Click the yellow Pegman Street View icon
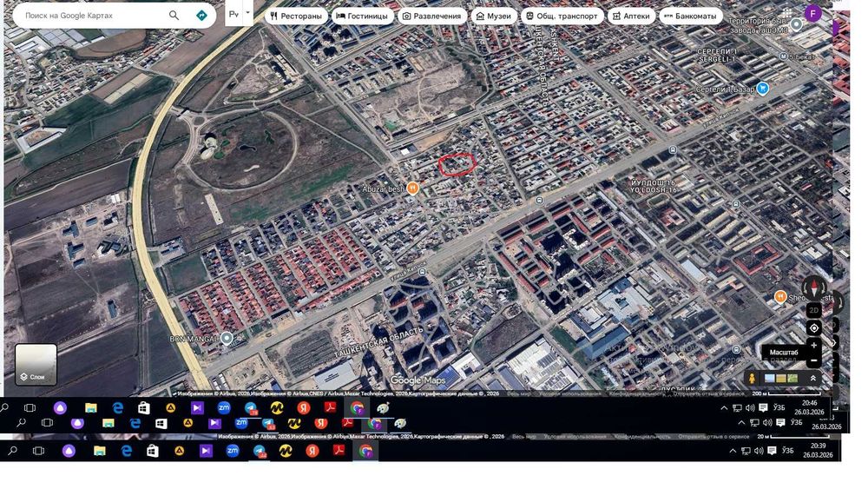Screen dimensions: 868x489 pyautogui.click(x=752, y=378)
